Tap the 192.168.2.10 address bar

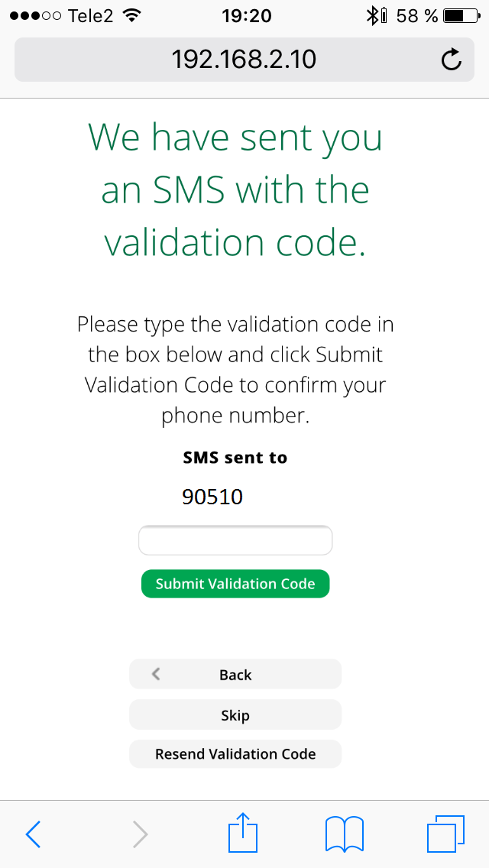tap(244, 60)
